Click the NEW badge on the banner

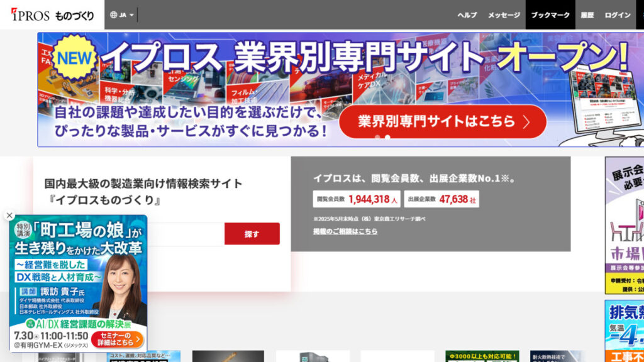[74, 58]
